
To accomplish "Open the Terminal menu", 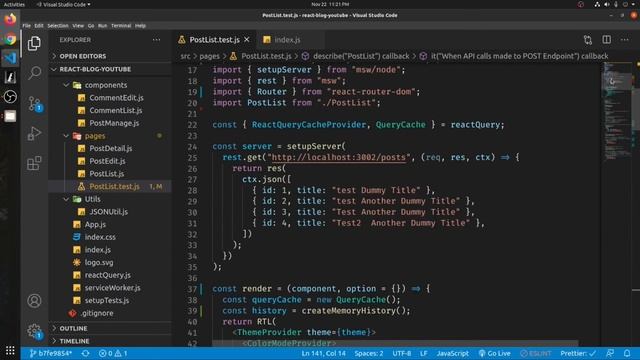I will (x=121, y=25).
